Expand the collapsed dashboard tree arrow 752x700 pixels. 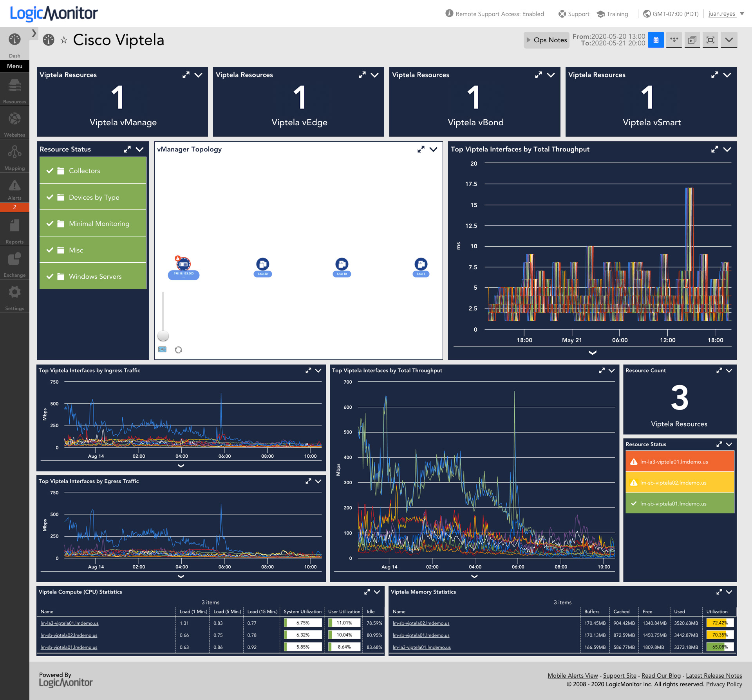click(34, 33)
